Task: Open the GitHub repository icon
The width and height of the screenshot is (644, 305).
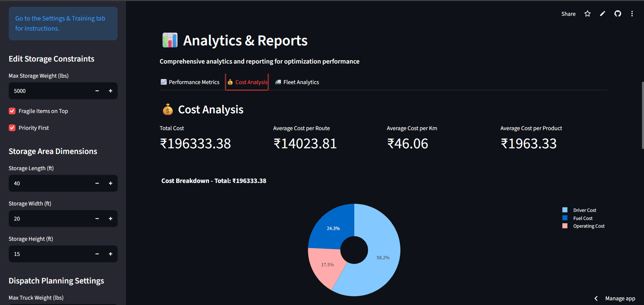Action: pos(618,14)
